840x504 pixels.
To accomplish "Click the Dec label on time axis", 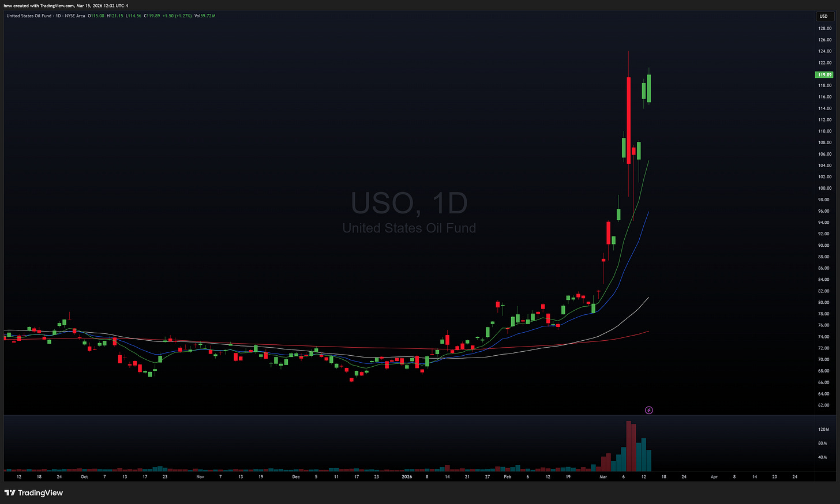I will click(x=296, y=477).
